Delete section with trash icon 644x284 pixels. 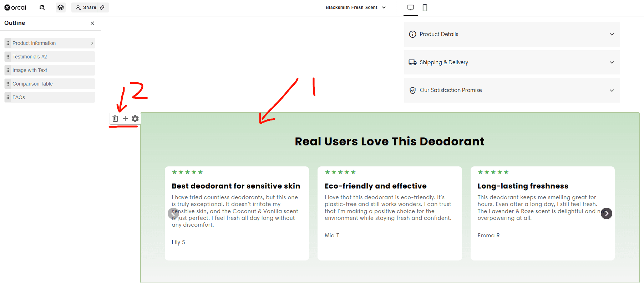[x=115, y=119]
